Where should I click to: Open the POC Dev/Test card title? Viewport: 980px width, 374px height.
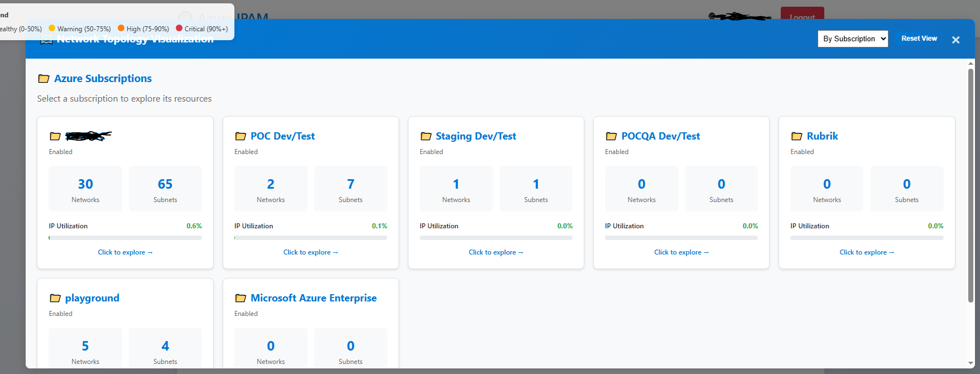[x=282, y=136]
